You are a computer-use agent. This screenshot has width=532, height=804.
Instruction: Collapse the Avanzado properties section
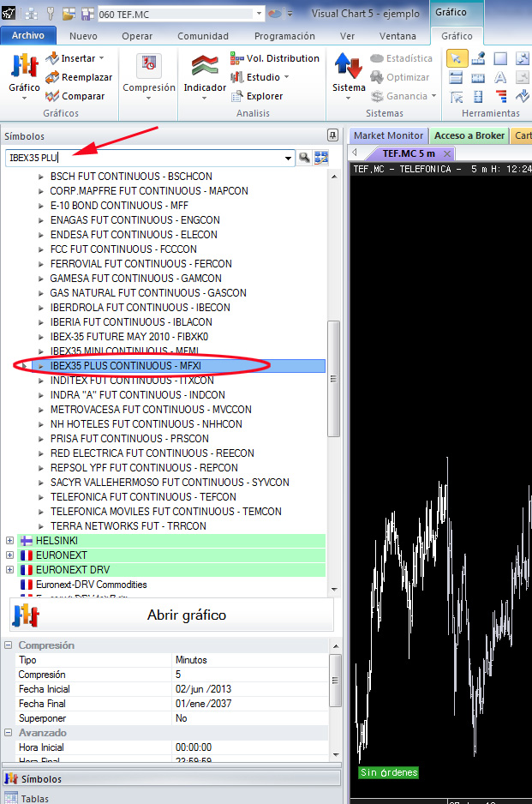[9, 733]
